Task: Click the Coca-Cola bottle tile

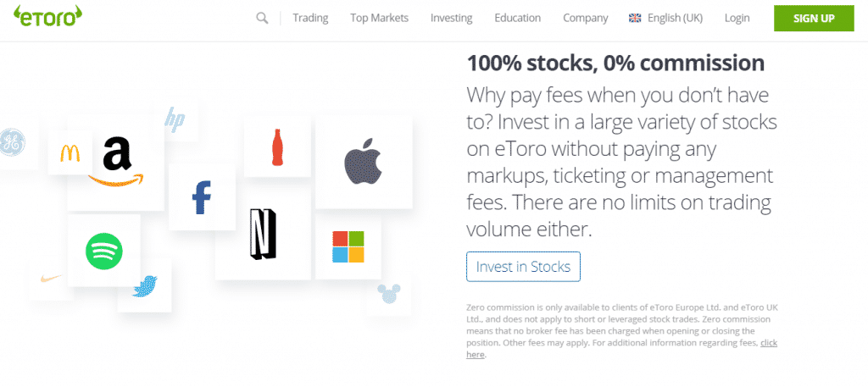Action: tap(276, 147)
